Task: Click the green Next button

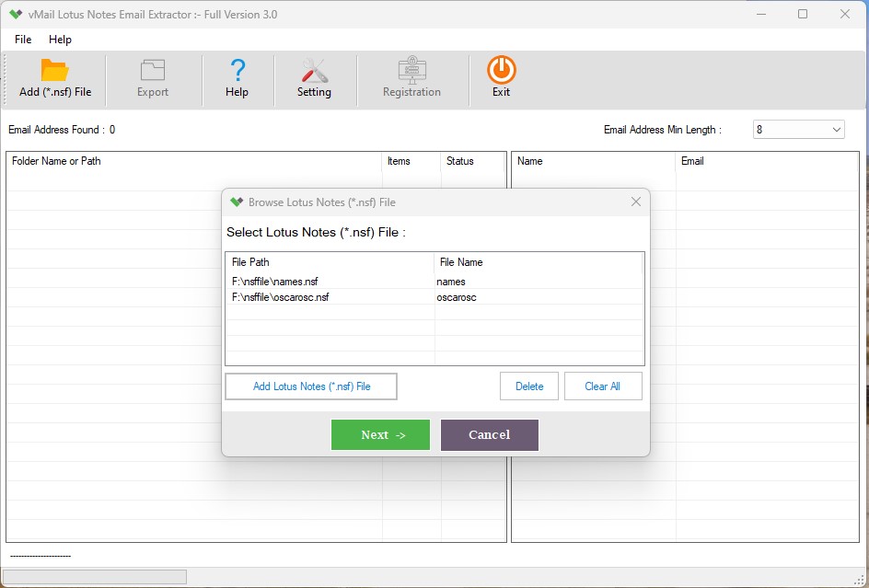Action: pos(380,435)
